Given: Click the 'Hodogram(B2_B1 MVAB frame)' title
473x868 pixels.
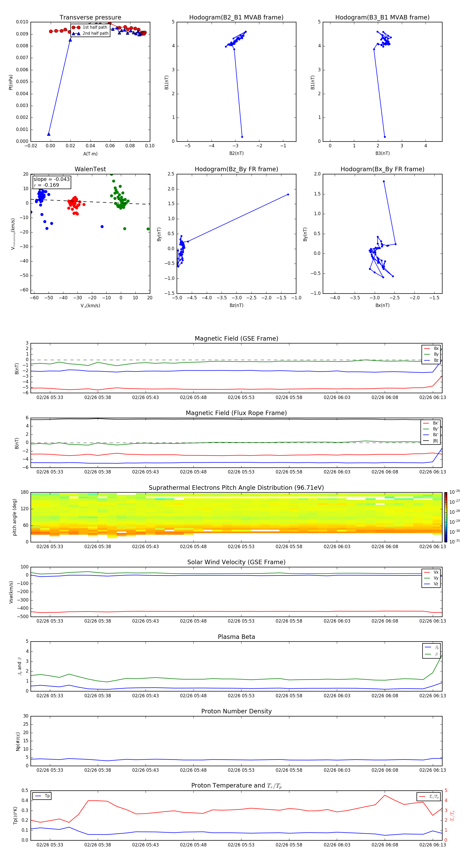Looking at the screenshot, I should (236, 17).
